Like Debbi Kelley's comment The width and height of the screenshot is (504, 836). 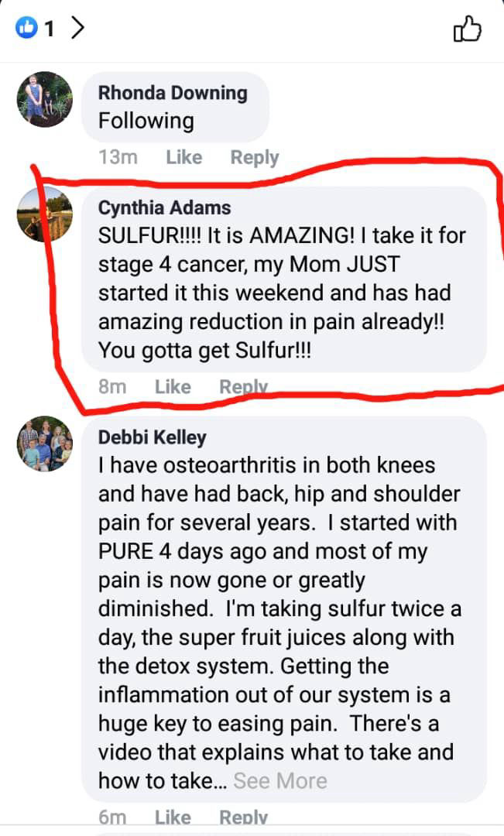click(173, 817)
